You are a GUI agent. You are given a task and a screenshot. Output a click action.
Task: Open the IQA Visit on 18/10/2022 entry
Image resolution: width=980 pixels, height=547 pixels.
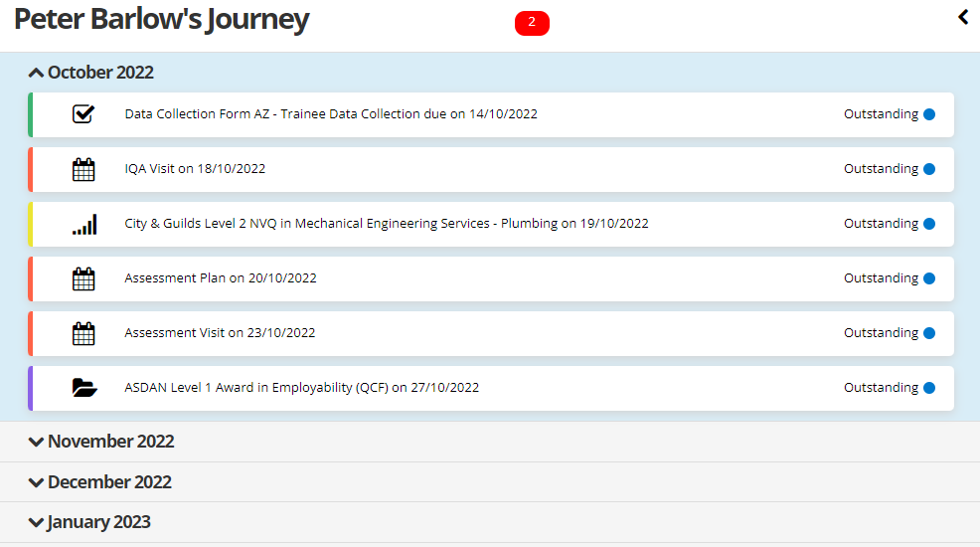tap(195, 169)
